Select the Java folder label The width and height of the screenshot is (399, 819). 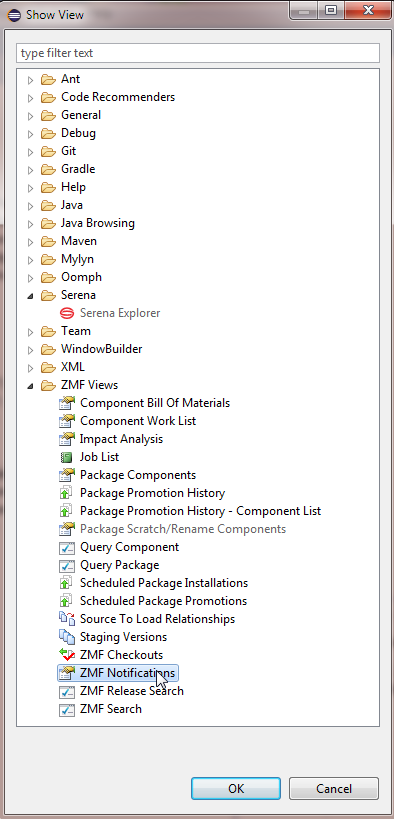point(72,205)
